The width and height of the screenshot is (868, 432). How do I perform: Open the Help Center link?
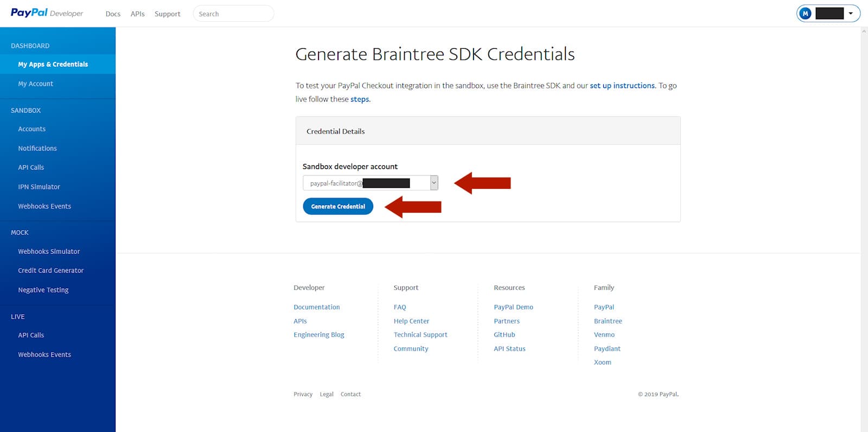[411, 321]
